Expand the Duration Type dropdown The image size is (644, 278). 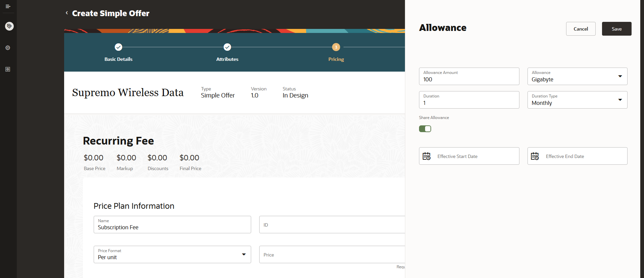pos(620,100)
